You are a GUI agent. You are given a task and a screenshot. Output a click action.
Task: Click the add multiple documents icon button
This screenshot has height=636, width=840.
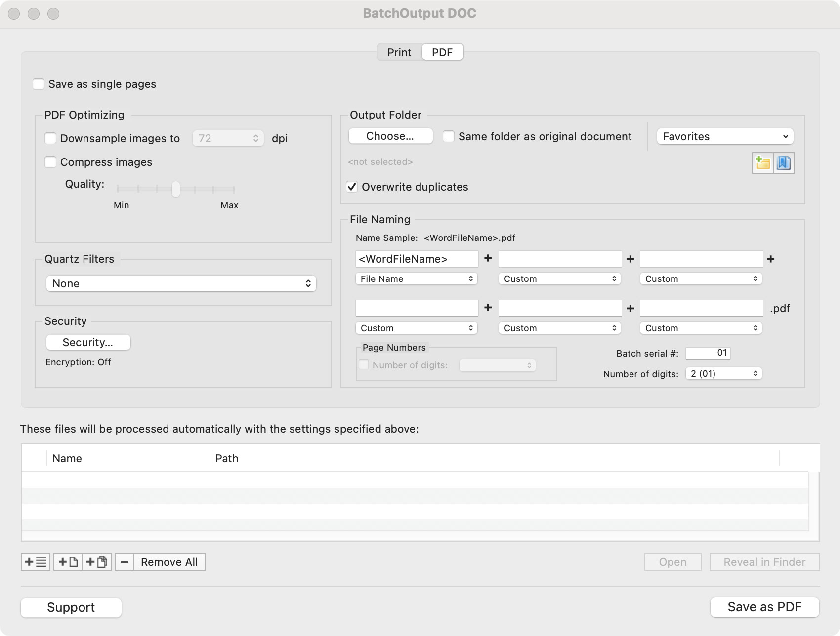(x=97, y=562)
